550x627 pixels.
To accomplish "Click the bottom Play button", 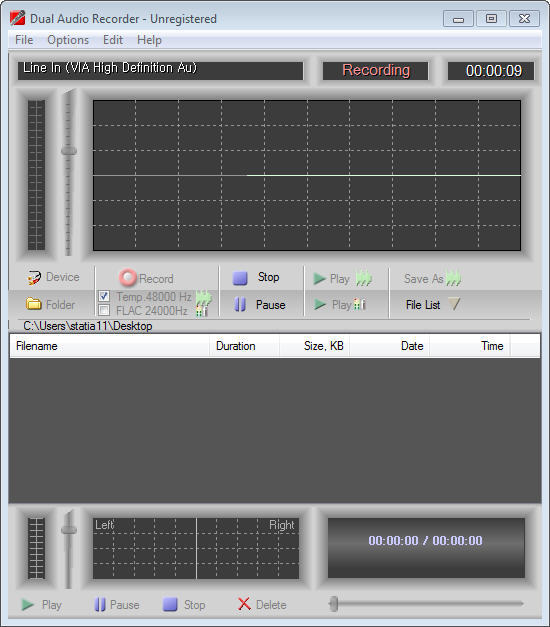I will pos(41,605).
